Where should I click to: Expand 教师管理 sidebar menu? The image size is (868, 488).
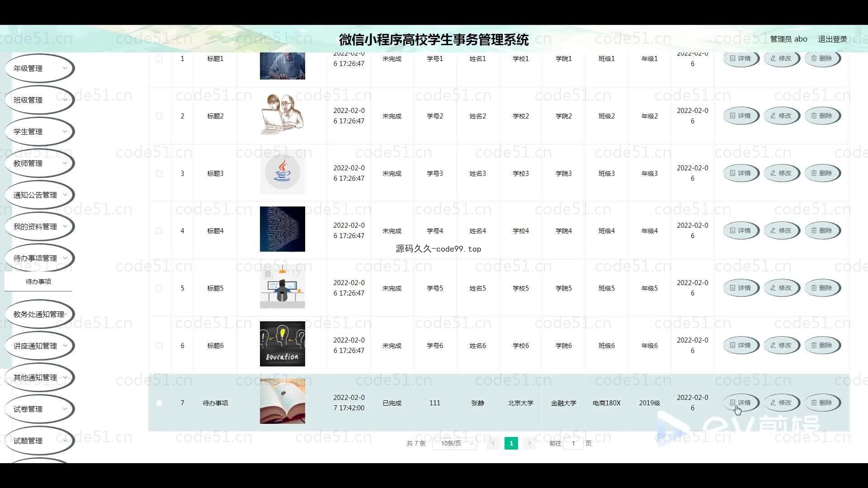pyautogui.click(x=39, y=163)
